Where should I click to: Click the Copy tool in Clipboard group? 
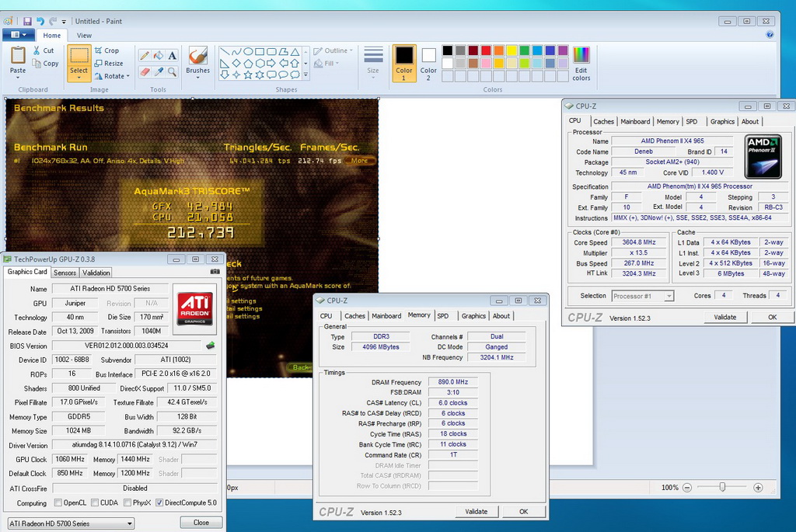click(x=45, y=64)
